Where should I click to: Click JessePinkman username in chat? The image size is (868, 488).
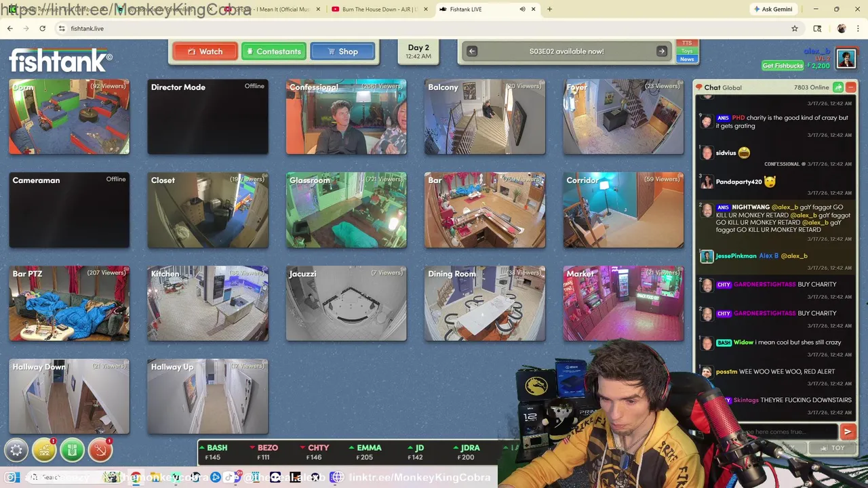[x=736, y=256]
